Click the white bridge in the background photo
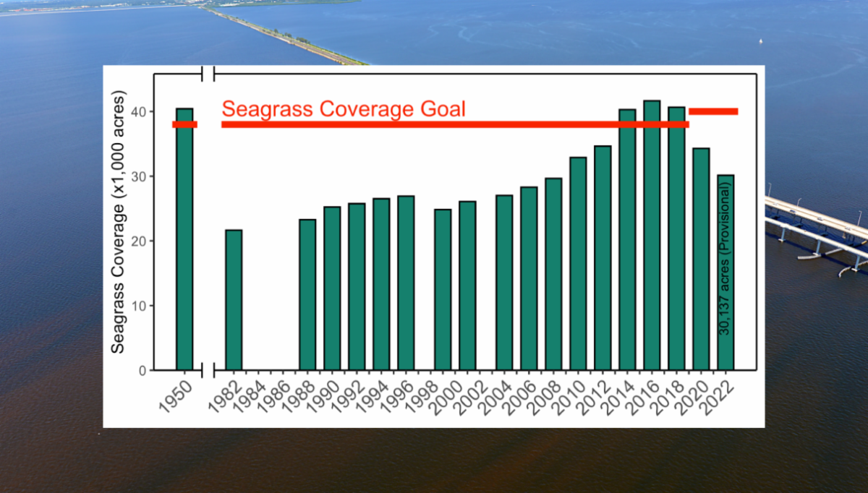 pyautogui.click(x=817, y=226)
